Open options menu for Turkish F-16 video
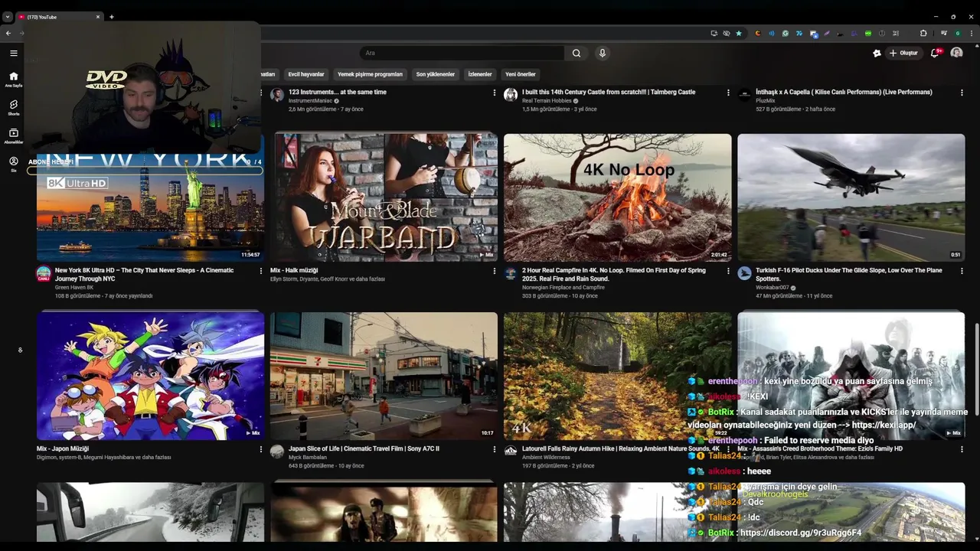The image size is (980, 551). (x=962, y=271)
